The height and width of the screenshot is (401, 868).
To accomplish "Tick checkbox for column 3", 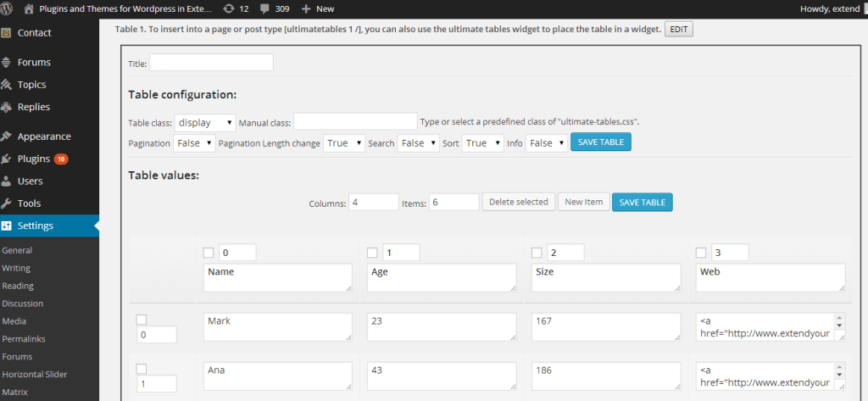I will [x=701, y=253].
